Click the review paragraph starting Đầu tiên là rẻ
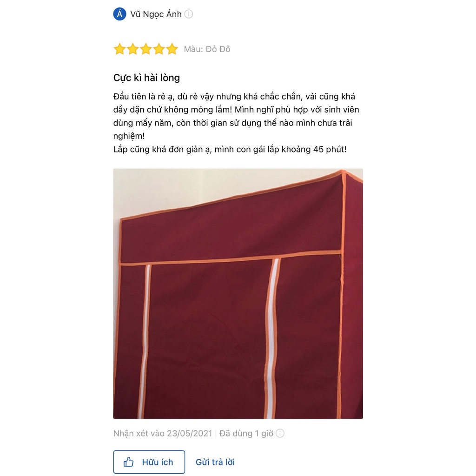Screen dimensions: 476x476 tap(236, 116)
